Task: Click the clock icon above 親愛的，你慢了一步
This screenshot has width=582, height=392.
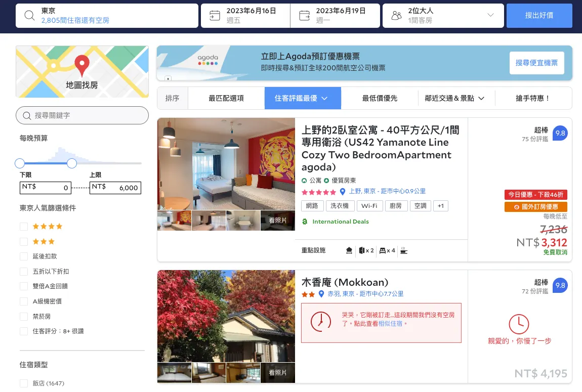Action: 519,324
